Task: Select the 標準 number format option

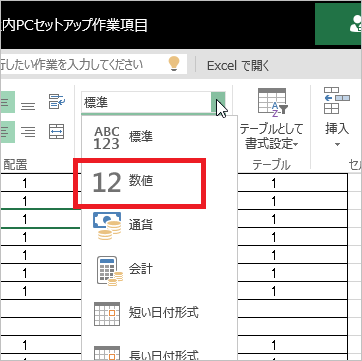Action: [x=159, y=138]
